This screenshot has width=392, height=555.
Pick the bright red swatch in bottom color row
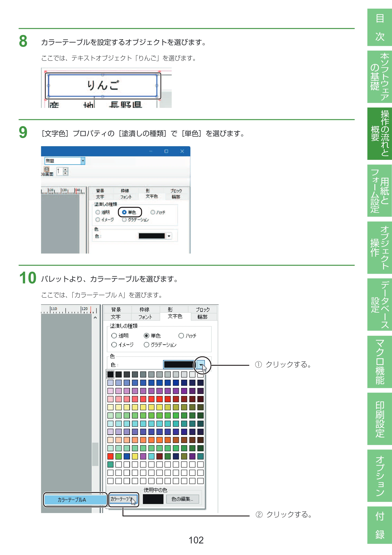click(x=110, y=456)
